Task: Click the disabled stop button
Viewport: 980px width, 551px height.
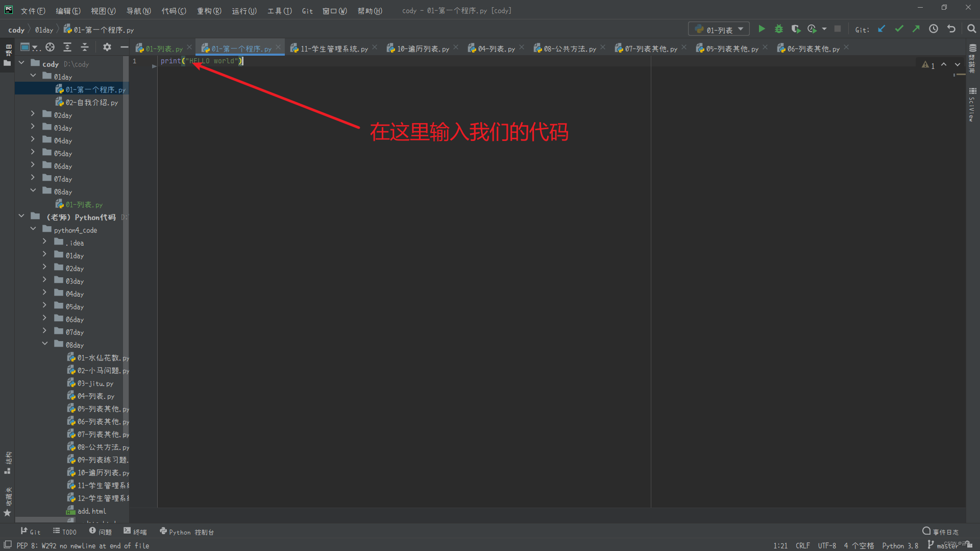Action: pos(838,29)
